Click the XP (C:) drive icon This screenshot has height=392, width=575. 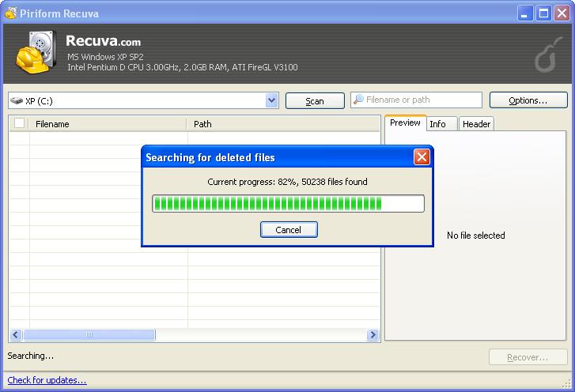(17, 101)
